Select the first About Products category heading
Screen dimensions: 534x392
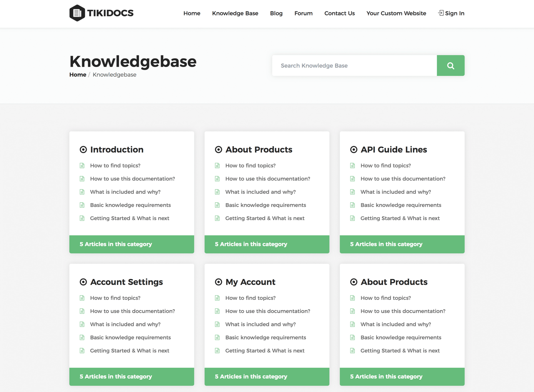259,150
